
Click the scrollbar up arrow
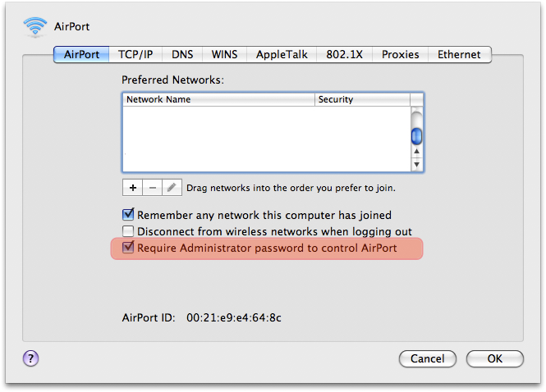click(x=416, y=151)
